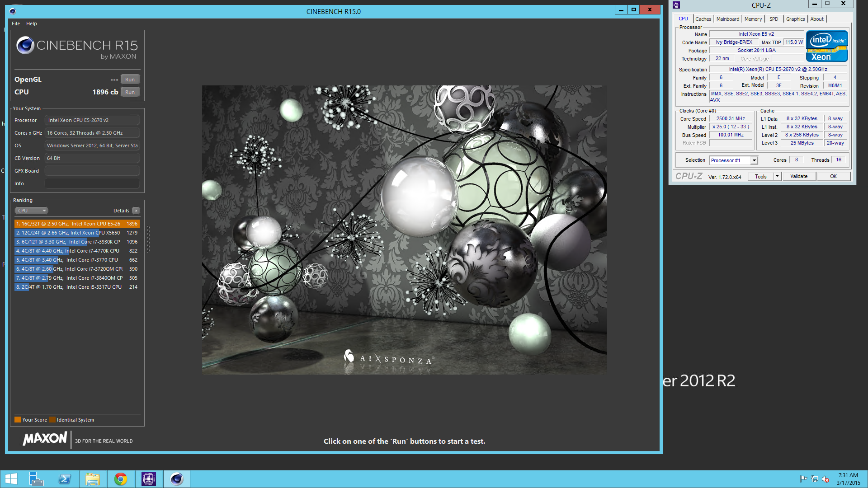The height and width of the screenshot is (488, 868).
Task: Open Google Chrome from the taskbar
Action: [121, 479]
